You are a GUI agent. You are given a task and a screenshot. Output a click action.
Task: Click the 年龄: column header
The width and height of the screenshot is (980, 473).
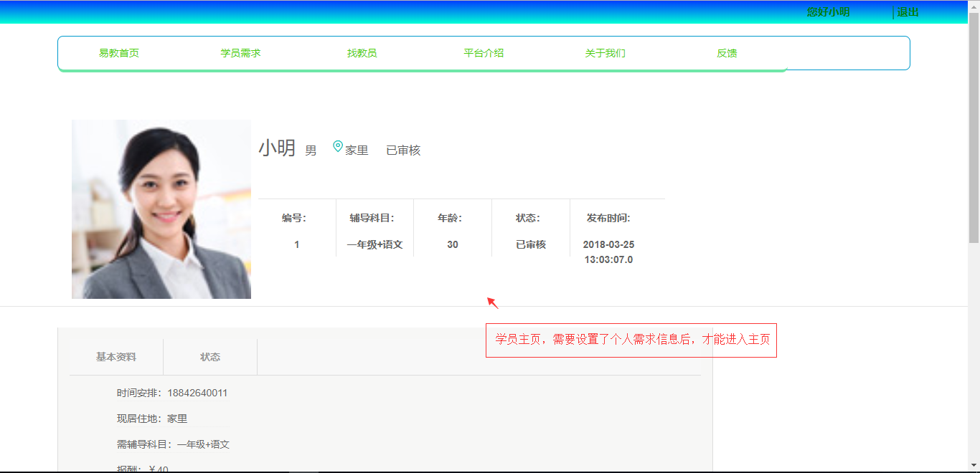[450, 218]
